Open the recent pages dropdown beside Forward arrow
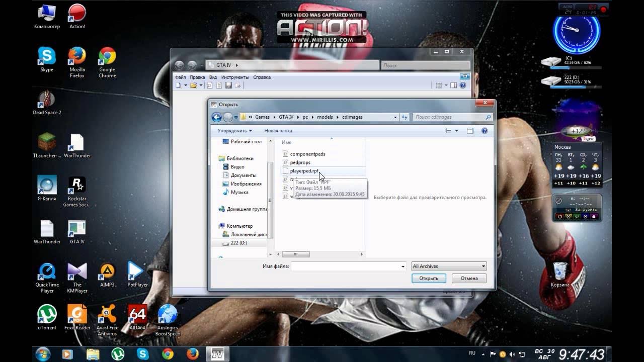This screenshot has width=644, height=362. [x=236, y=117]
